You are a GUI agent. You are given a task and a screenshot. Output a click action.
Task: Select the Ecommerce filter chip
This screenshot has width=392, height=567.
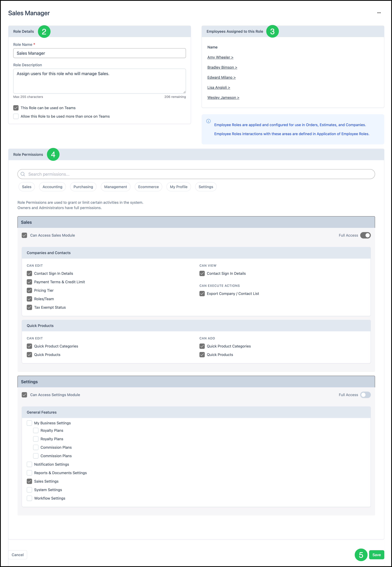coord(148,187)
